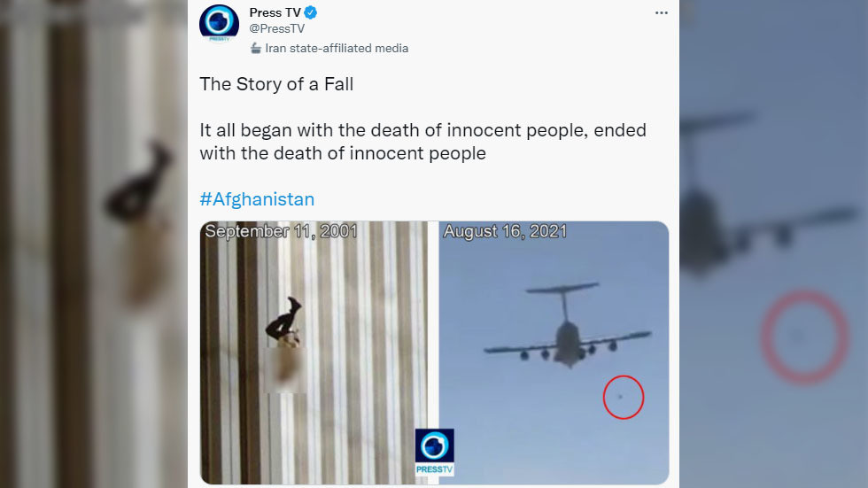Open the August 16, 2021 photo
The image size is (868, 488).
[554, 353]
